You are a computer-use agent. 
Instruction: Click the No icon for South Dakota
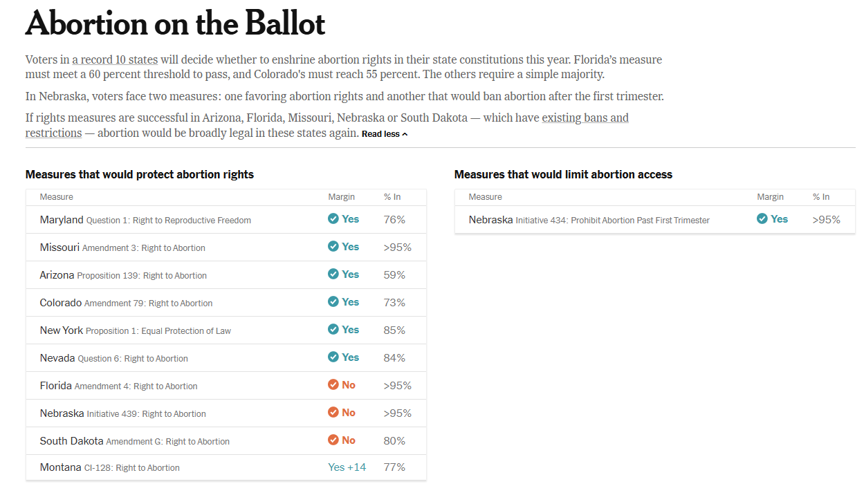[x=333, y=440]
